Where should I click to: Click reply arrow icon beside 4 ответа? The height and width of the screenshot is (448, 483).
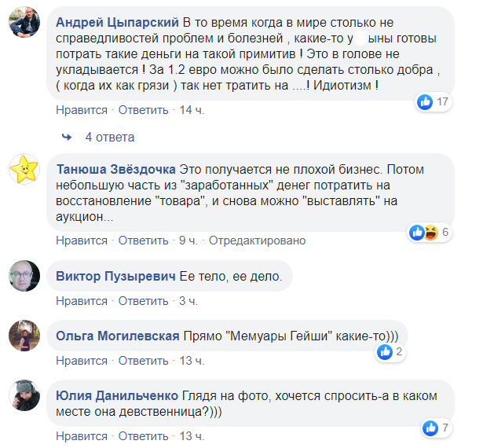coord(67,137)
